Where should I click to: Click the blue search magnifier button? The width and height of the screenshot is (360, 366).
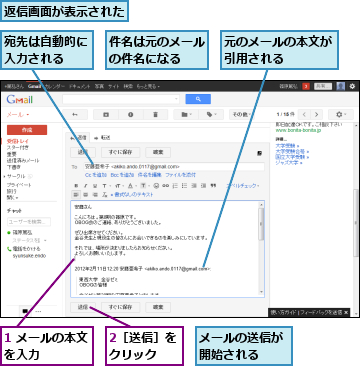tap(198, 99)
